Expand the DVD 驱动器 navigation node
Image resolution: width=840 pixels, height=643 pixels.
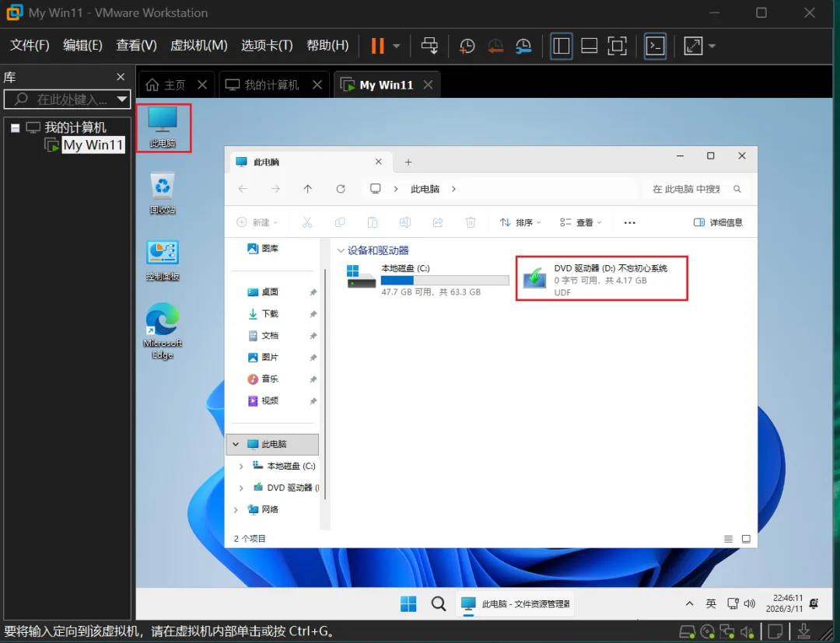tap(241, 487)
